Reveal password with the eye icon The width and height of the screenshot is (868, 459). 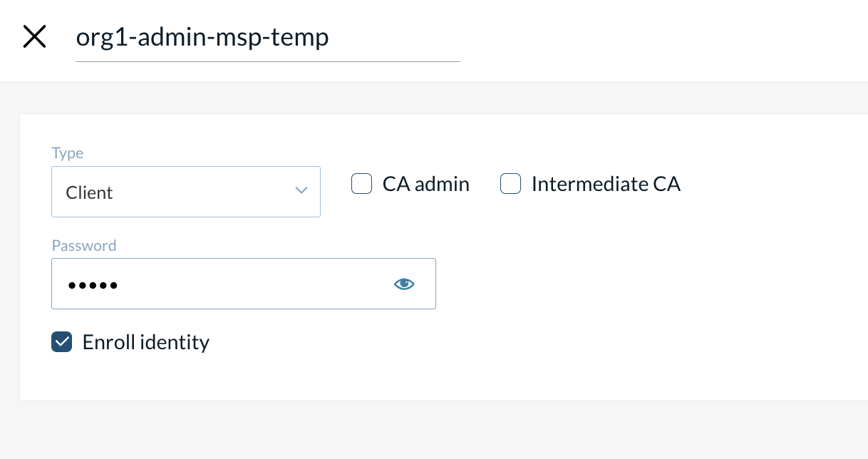(x=404, y=284)
